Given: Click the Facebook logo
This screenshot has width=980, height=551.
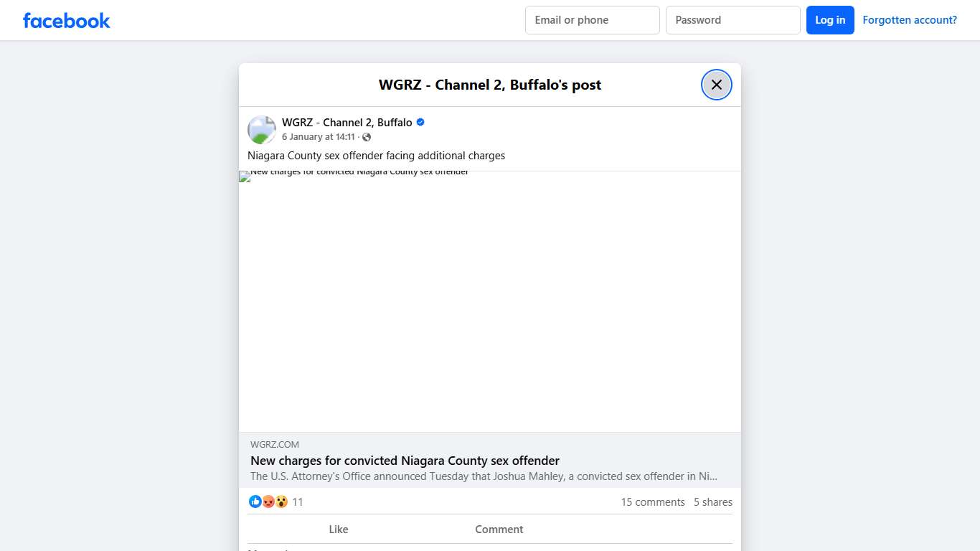Looking at the screenshot, I should [x=67, y=20].
